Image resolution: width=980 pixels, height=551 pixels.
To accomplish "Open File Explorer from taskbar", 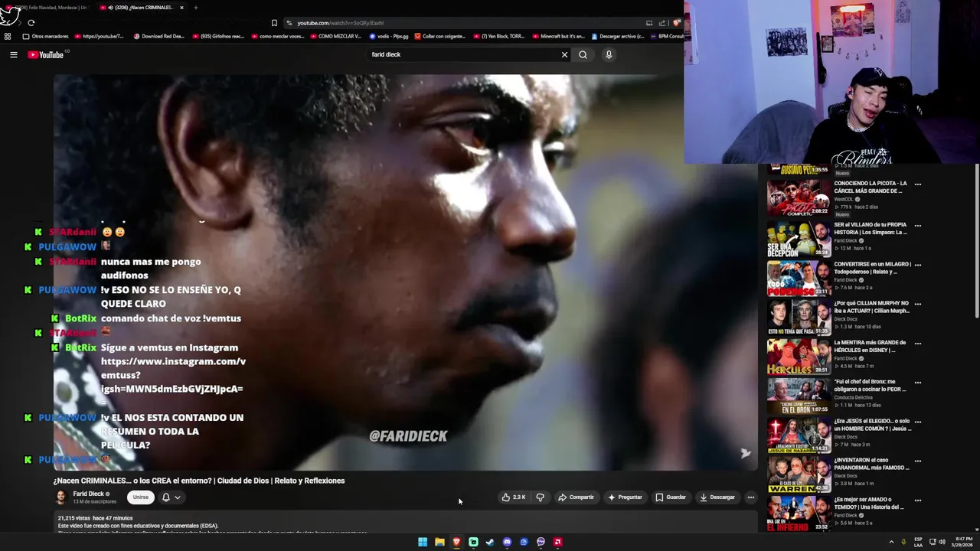I will [439, 542].
